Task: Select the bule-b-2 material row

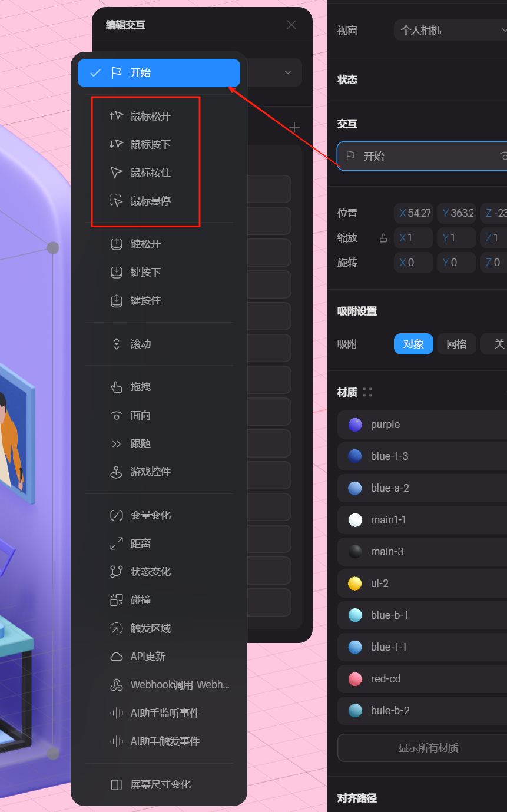Action: (422, 711)
